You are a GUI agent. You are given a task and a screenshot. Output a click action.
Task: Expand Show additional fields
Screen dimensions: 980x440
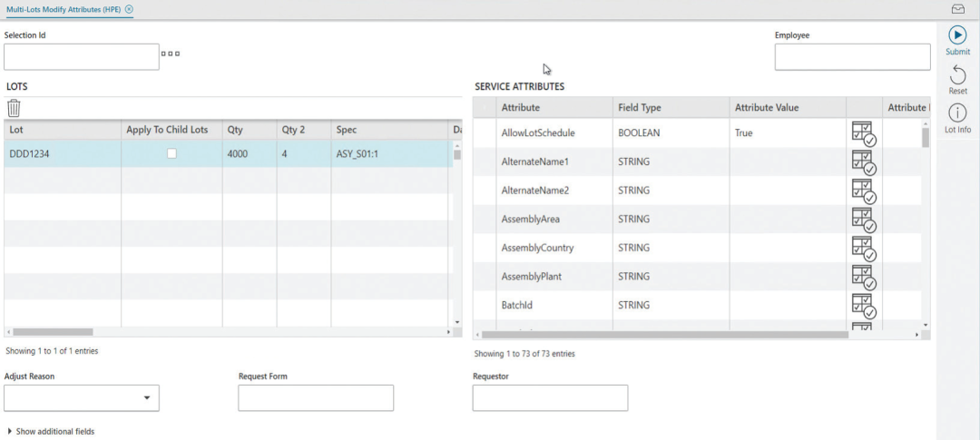pos(51,432)
